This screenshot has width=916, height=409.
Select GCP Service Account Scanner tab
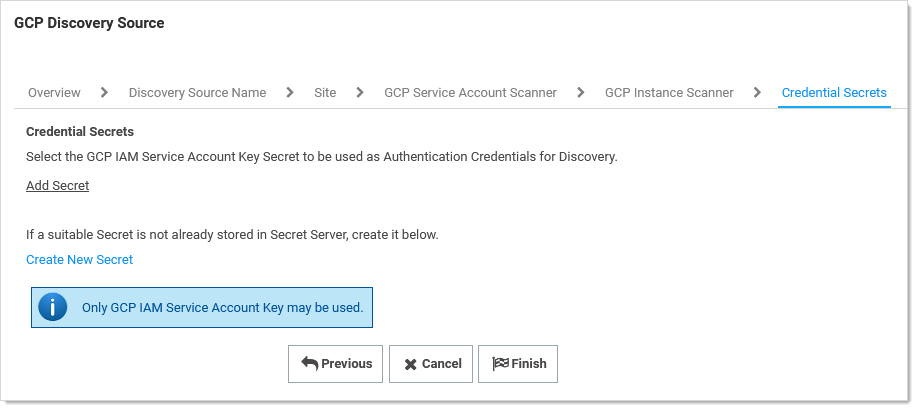[x=470, y=93]
